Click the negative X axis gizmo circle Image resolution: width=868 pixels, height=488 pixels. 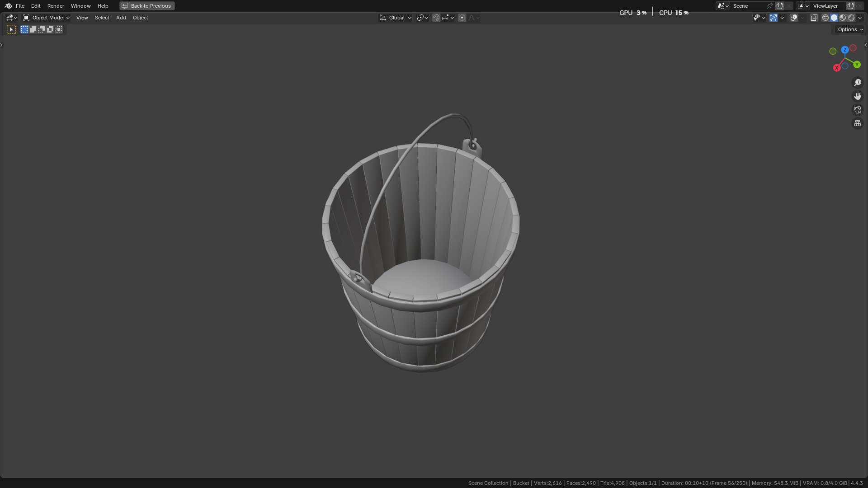[853, 48]
